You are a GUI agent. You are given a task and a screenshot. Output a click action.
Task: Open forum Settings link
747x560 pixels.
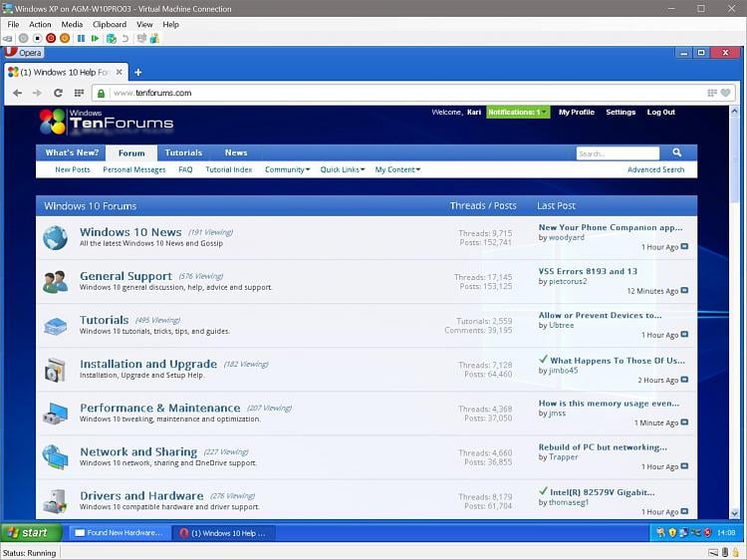tap(621, 112)
